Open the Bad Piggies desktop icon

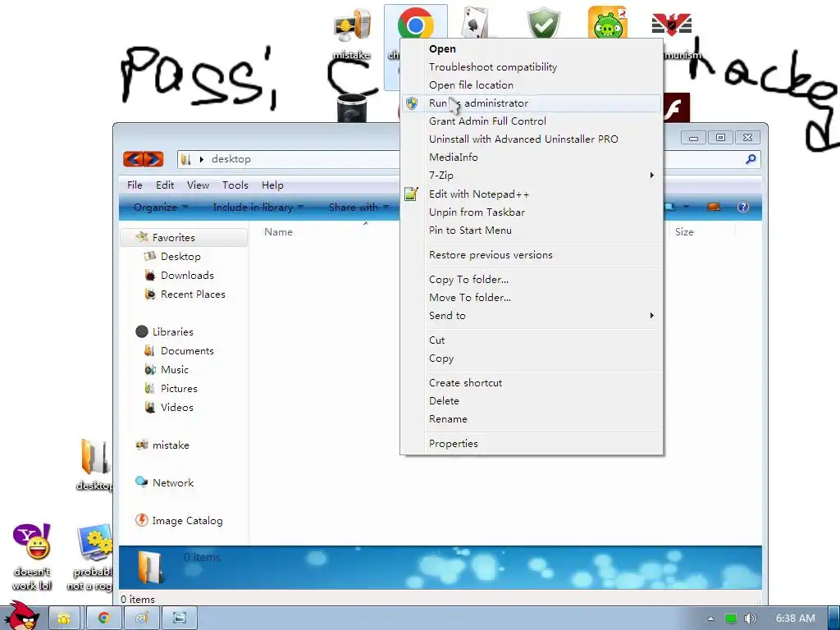tap(608, 22)
